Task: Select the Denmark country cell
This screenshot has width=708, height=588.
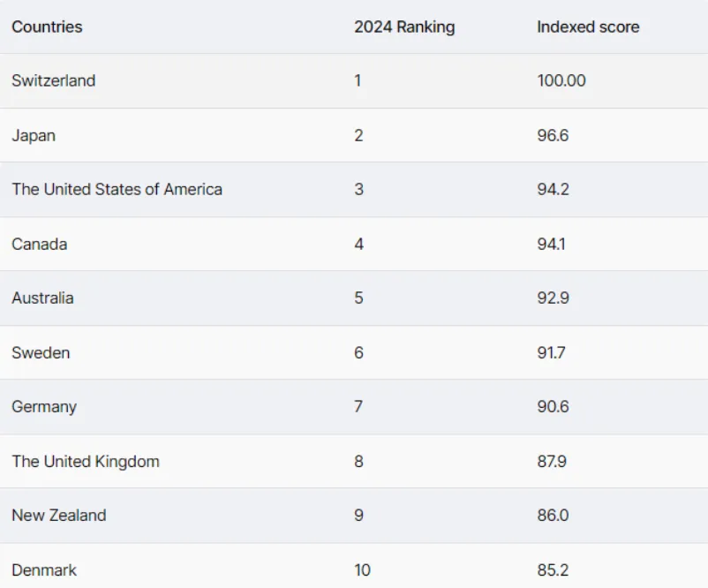Action: [x=44, y=570]
